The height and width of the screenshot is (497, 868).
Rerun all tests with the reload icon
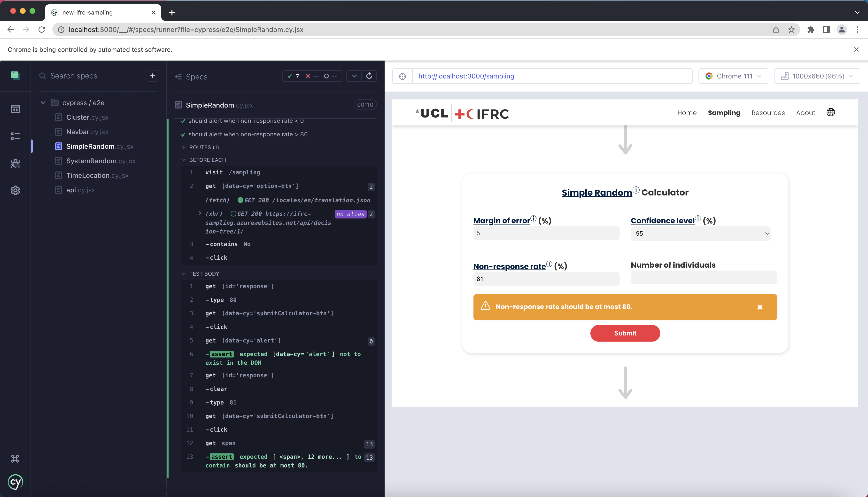tap(369, 76)
